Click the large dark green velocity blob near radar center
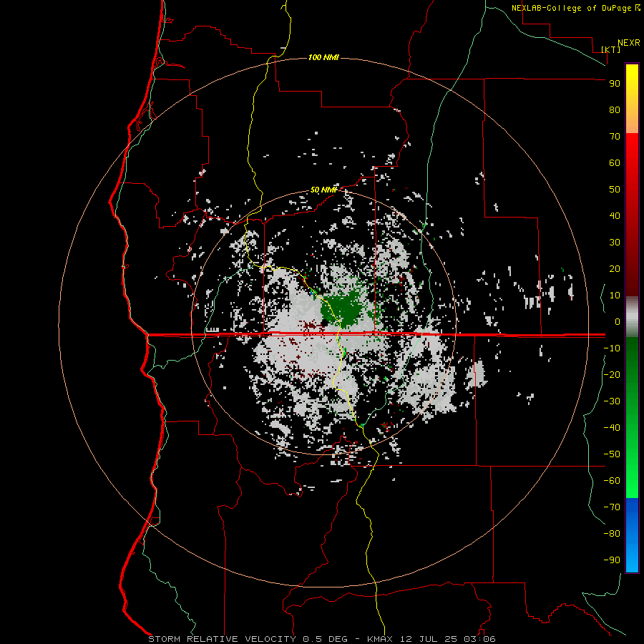 tap(343, 308)
